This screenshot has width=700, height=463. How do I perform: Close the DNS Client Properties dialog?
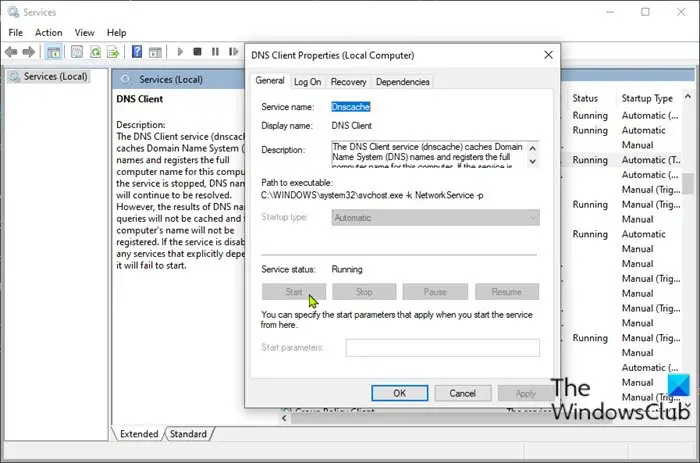pos(549,55)
